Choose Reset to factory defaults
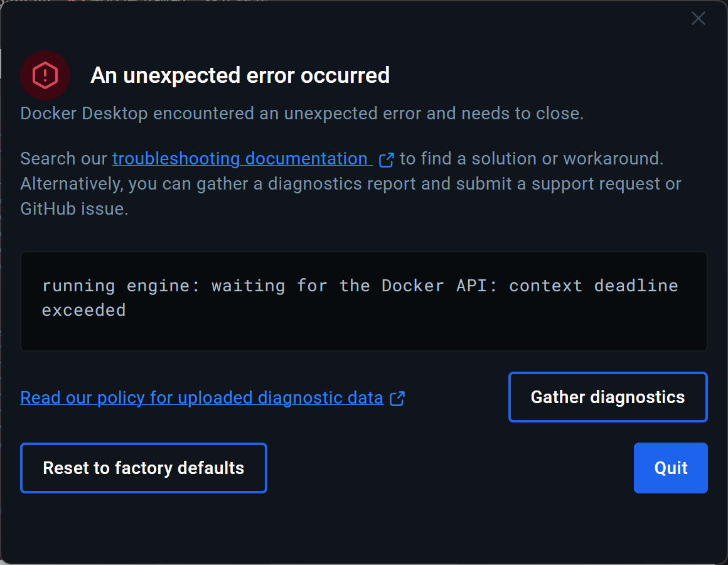This screenshot has height=565, width=728. pos(144,468)
